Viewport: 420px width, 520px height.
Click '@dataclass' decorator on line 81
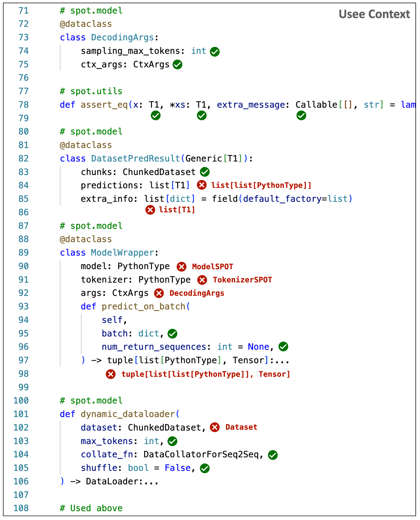(x=86, y=145)
